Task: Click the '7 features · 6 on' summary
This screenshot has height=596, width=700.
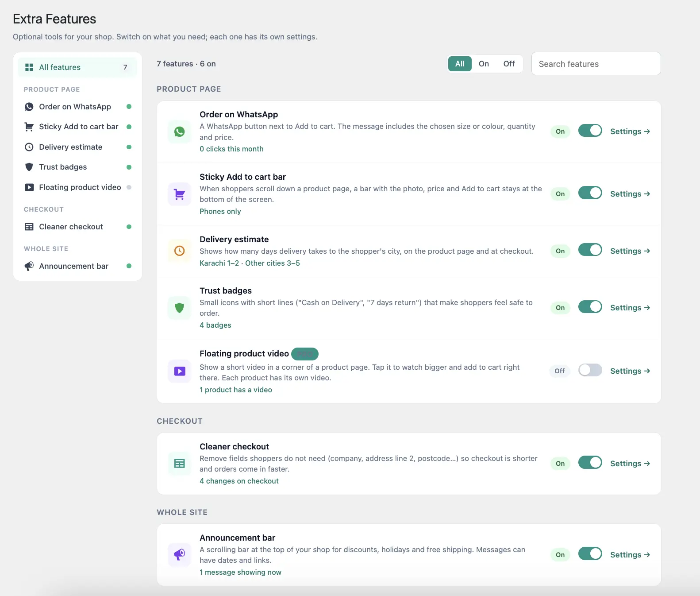Action: coord(186,64)
